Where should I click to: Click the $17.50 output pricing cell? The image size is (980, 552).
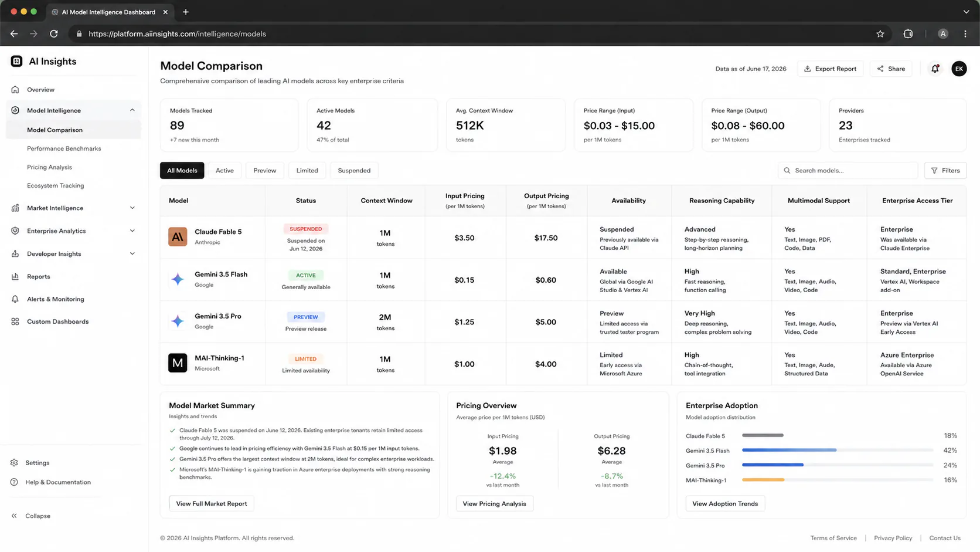pyautogui.click(x=546, y=238)
